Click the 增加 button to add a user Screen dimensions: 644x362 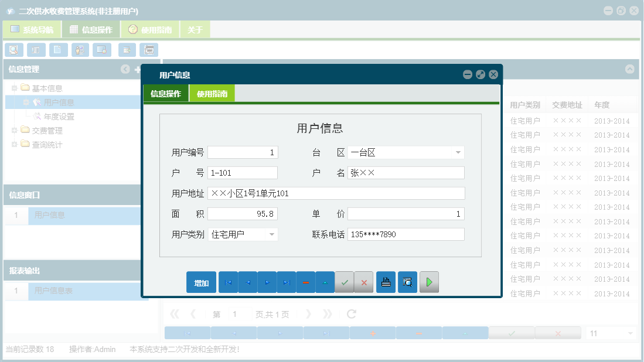pos(201,282)
